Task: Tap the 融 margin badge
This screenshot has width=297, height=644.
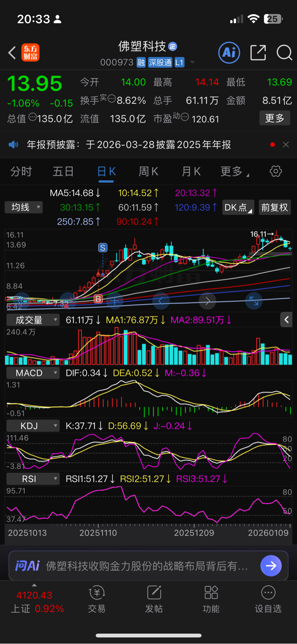Action: tap(141, 63)
